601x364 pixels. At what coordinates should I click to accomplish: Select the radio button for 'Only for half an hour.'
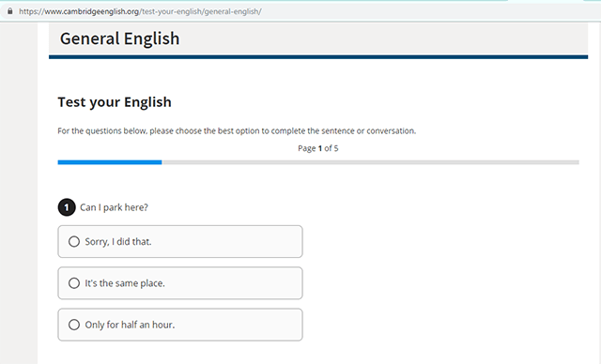74,325
